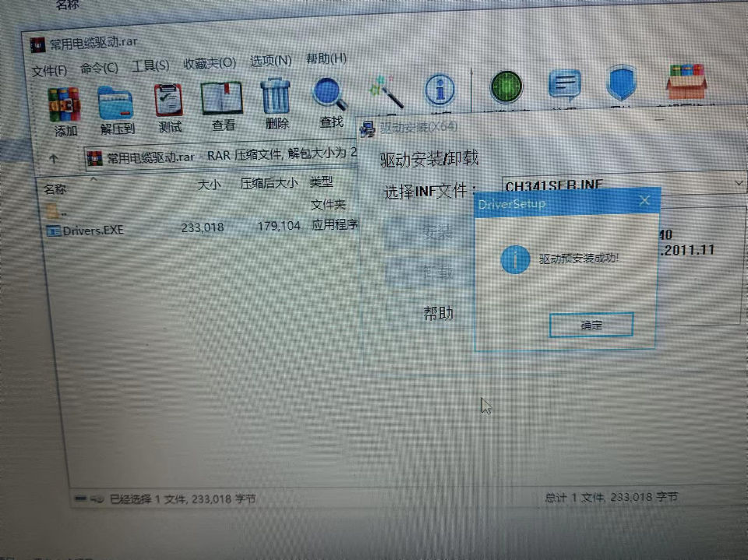Click the Info toolbar icon
Screen dimensions: 748x560
coord(439,90)
